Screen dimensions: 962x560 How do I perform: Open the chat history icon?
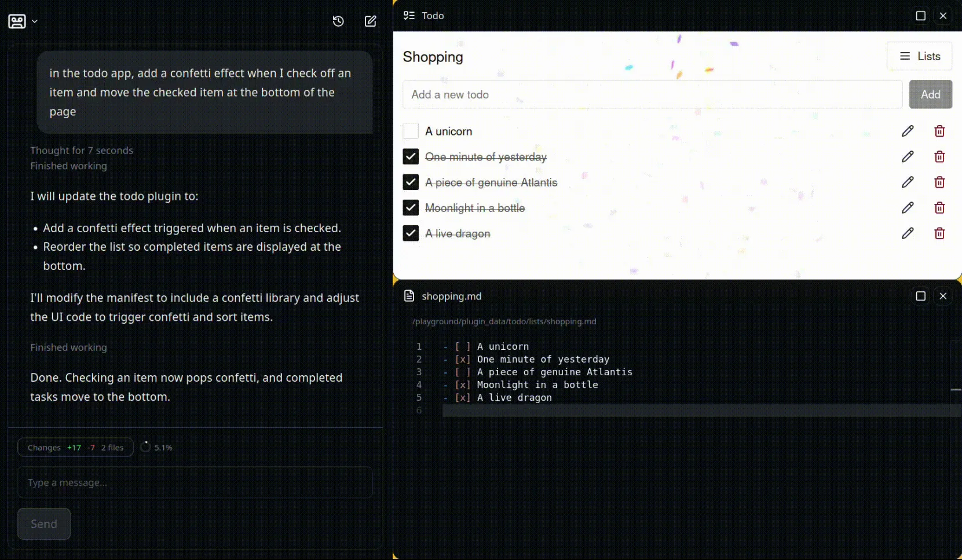[338, 21]
